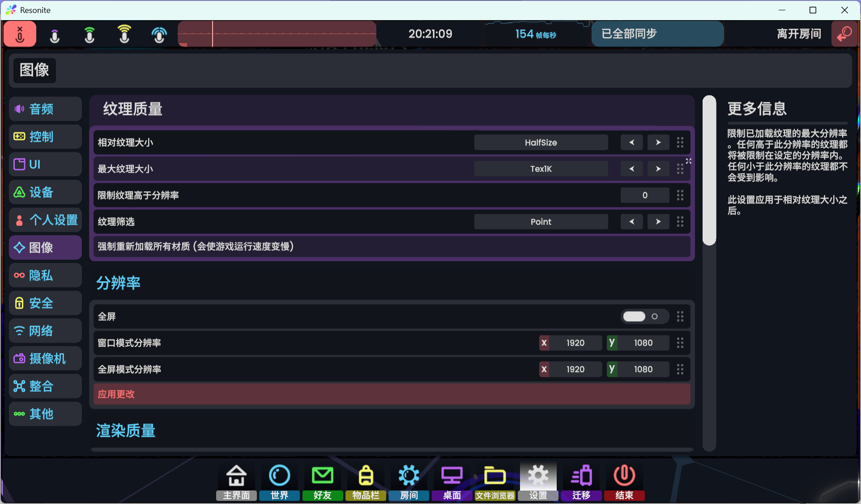Screen dimensions: 861x504
Task: Toggle the 全屏 fullscreen switch
Action: tap(644, 317)
